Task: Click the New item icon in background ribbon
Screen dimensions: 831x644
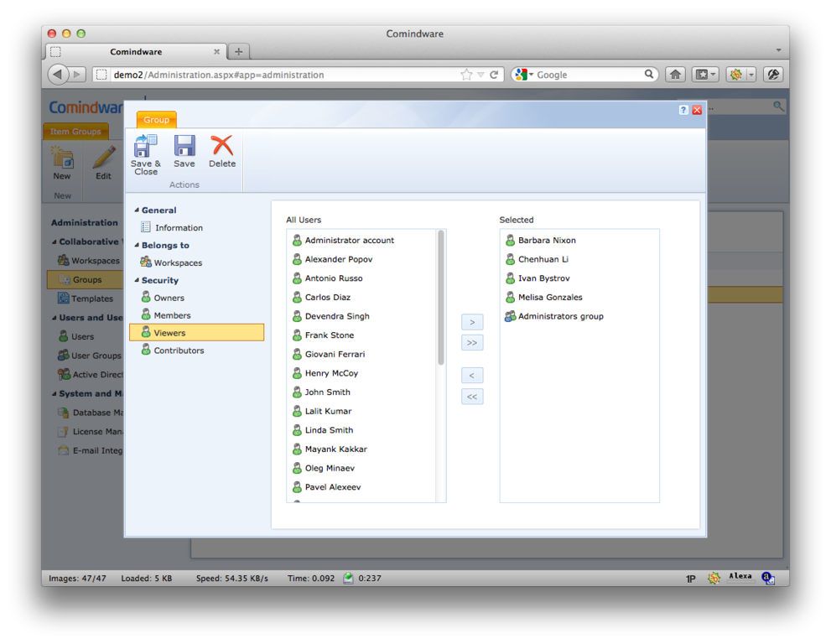Action: tap(62, 158)
